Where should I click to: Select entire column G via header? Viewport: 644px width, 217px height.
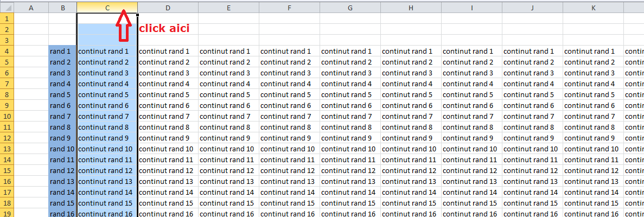click(x=350, y=8)
